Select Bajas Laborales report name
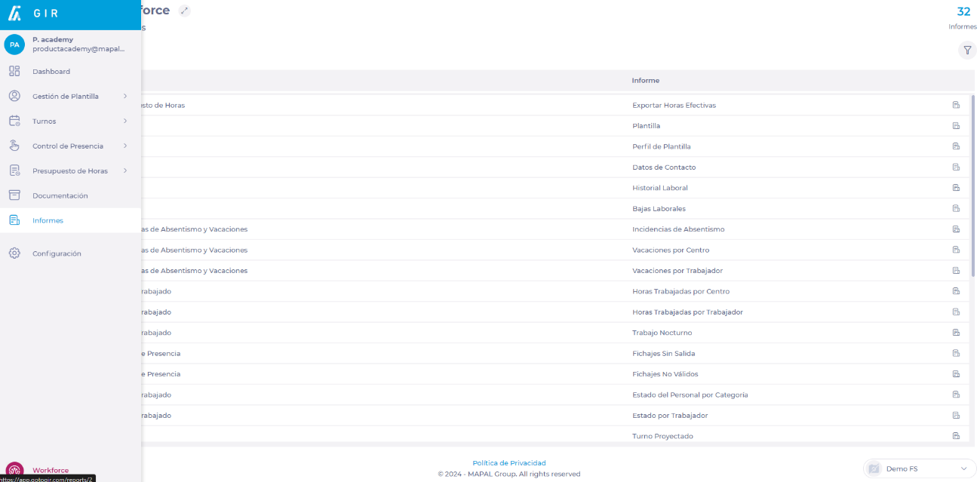 tap(659, 208)
